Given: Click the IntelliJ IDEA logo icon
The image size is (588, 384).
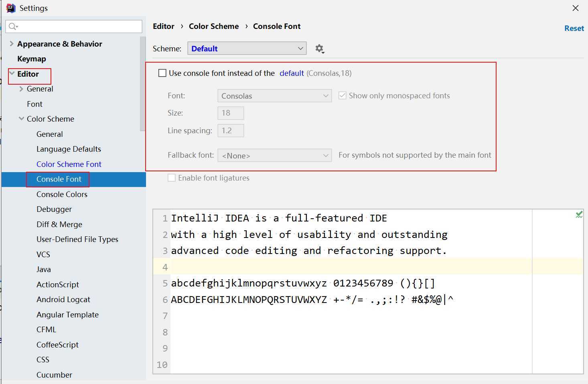Looking at the screenshot, I should tap(10, 8).
